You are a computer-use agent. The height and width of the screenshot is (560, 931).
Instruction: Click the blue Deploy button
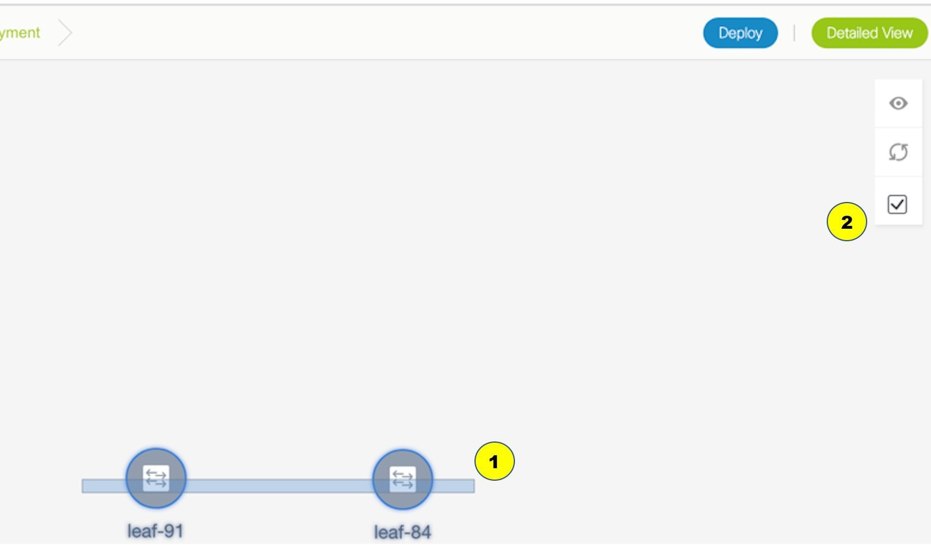740,33
